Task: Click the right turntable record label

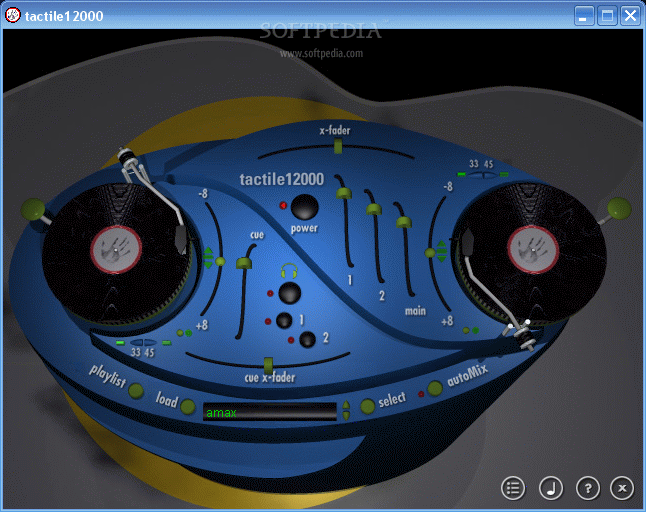Action: click(533, 250)
